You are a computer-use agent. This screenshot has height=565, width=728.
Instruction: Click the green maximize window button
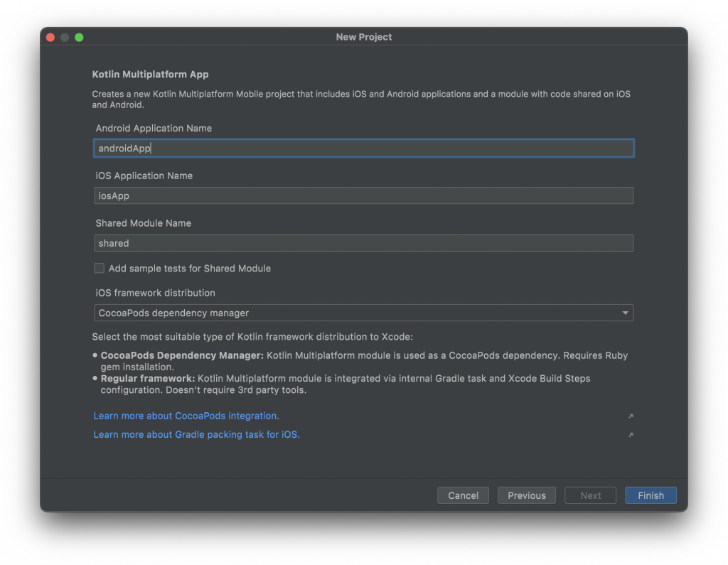tap(79, 37)
